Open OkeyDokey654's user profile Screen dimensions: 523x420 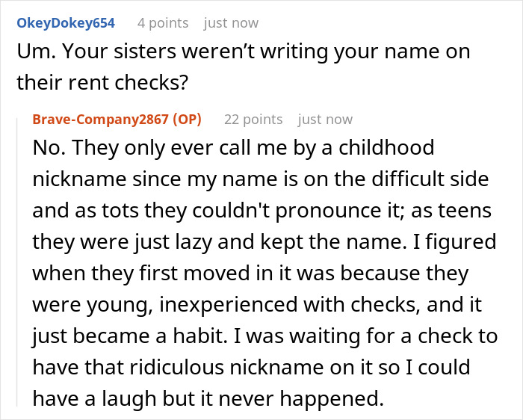tap(66, 22)
